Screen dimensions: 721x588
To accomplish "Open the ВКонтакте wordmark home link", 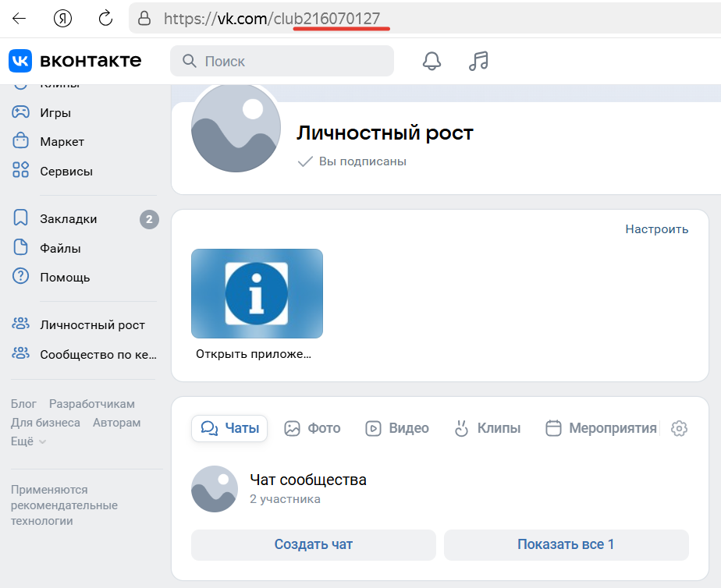I will [x=91, y=61].
